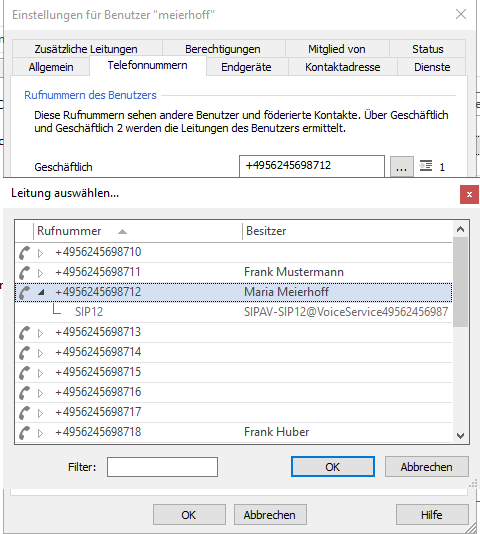Select the SIP12 sub-entry row
Viewport: 480px width, 534px height.
(x=234, y=312)
